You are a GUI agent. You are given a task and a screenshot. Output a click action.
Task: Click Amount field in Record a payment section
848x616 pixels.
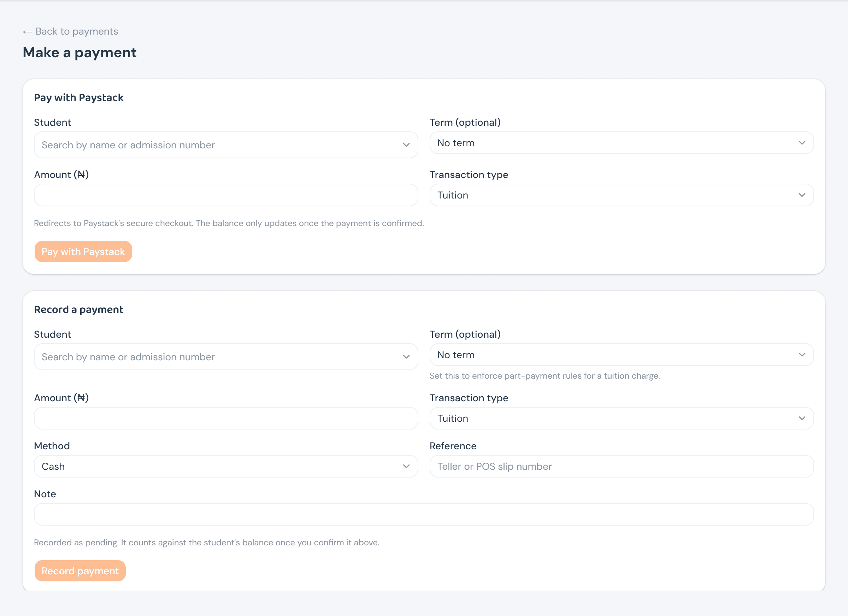point(226,418)
